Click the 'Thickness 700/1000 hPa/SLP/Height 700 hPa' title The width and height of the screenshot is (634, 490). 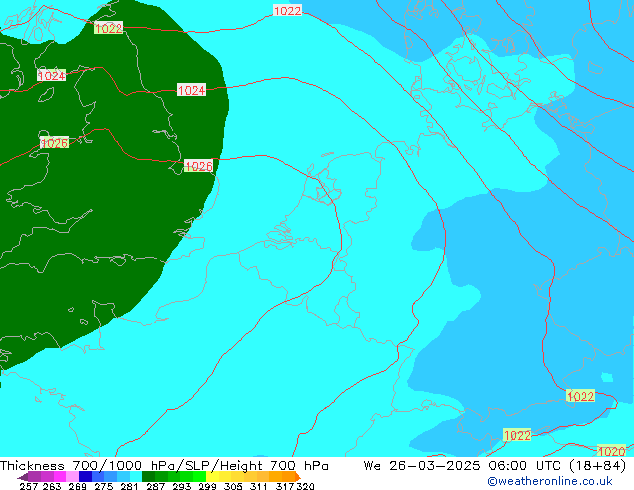164,466
